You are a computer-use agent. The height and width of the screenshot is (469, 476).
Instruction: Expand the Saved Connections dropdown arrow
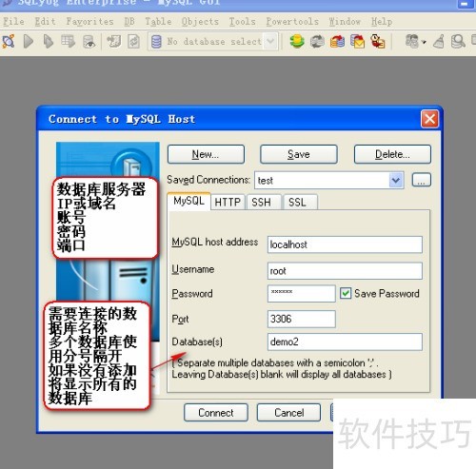tap(396, 181)
